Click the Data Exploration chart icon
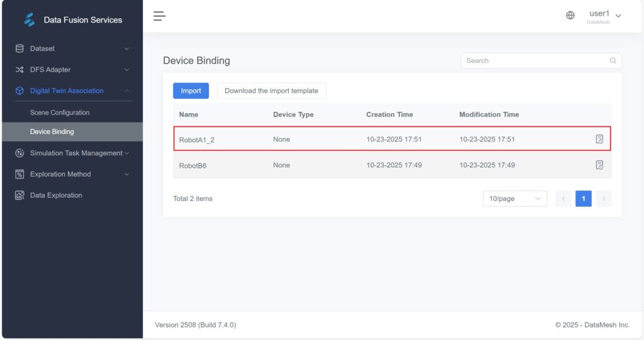 [19, 195]
